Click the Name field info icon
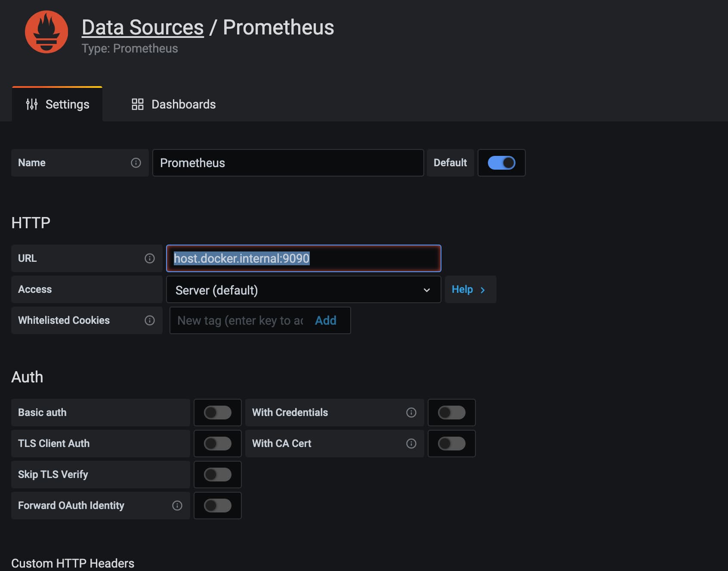Screen dimensions: 728x571 click(x=136, y=163)
